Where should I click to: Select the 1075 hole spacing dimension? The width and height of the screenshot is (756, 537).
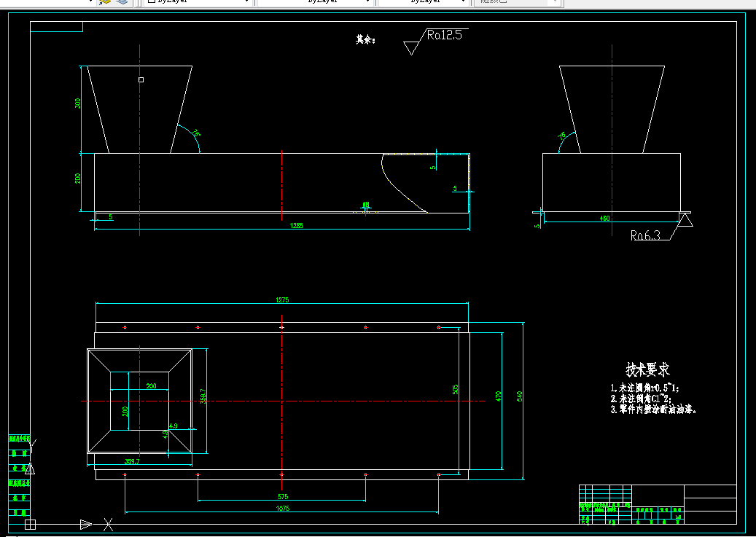point(283,508)
